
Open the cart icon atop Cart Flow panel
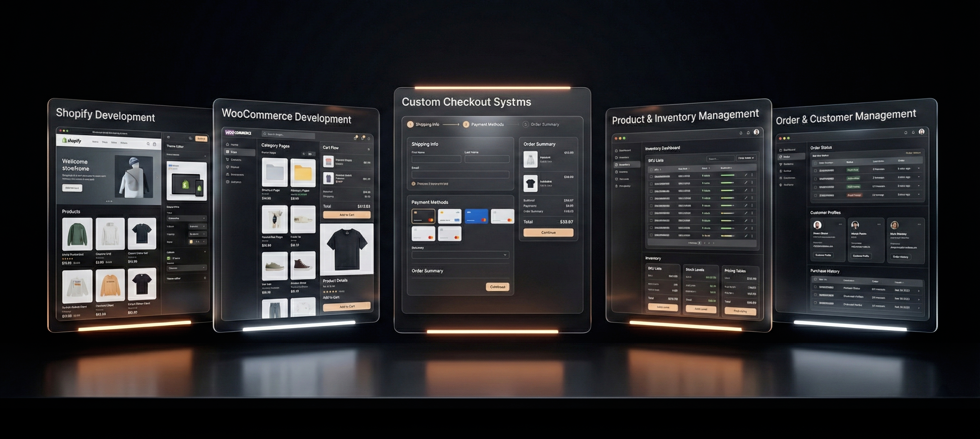pyautogui.click(x=369, y=150)
